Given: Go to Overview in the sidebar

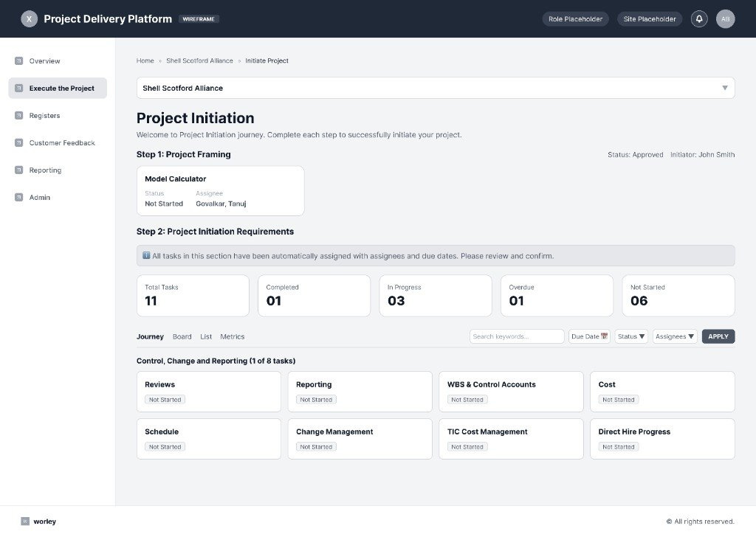Looking at the screenshot, I should point(58,60).
